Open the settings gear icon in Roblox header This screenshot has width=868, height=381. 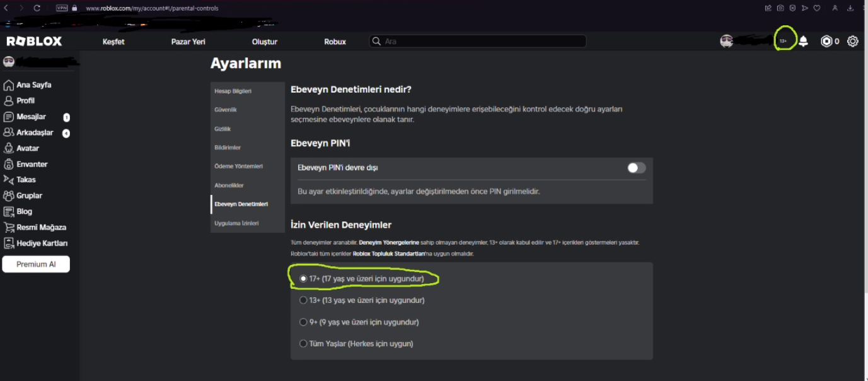pos(853,41)
